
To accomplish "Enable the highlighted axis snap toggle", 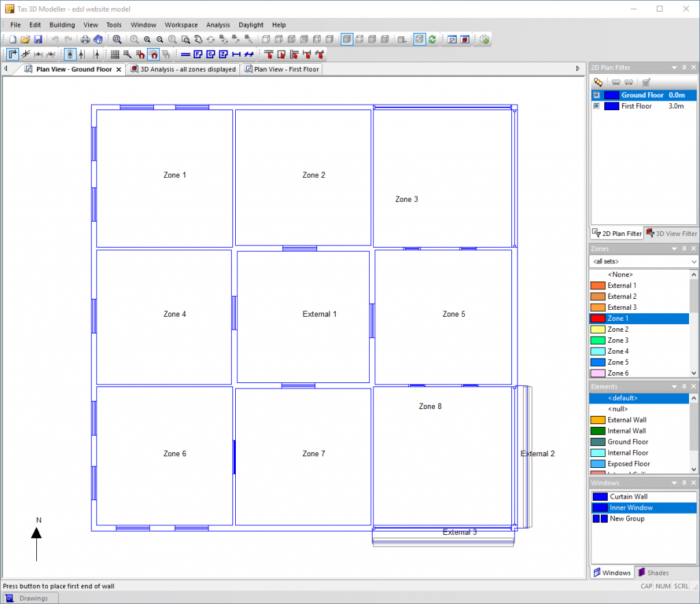I will tap(70, 54).
